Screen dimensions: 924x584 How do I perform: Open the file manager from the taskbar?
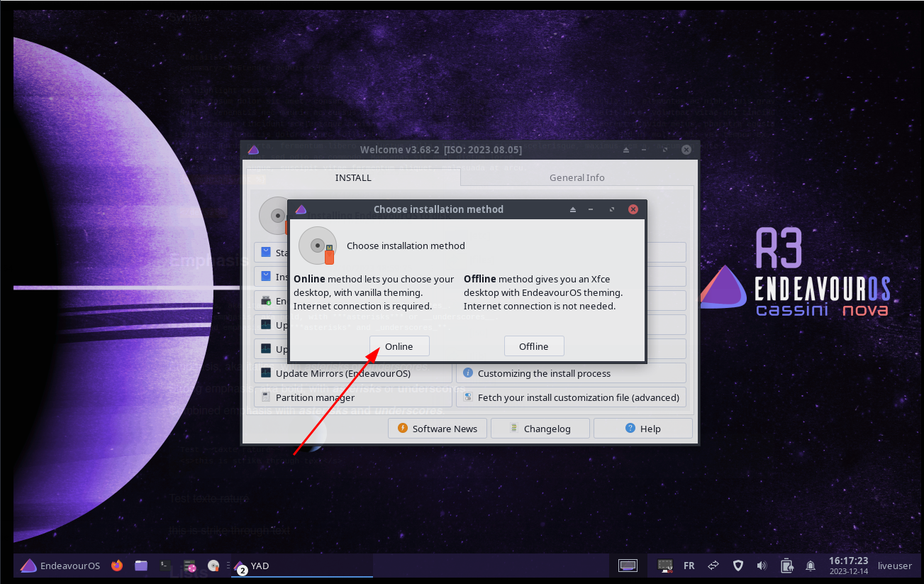pyautogui.click(x=141, y=566)
